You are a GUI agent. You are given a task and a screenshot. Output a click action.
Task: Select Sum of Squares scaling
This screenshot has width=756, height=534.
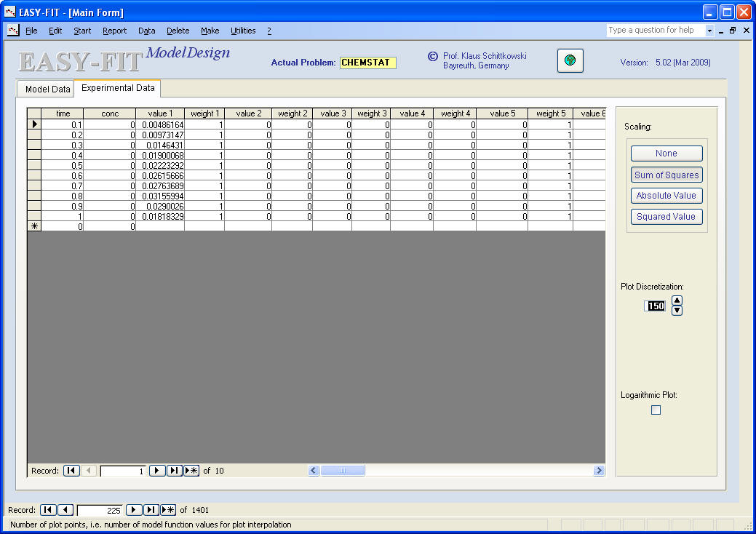667,175
